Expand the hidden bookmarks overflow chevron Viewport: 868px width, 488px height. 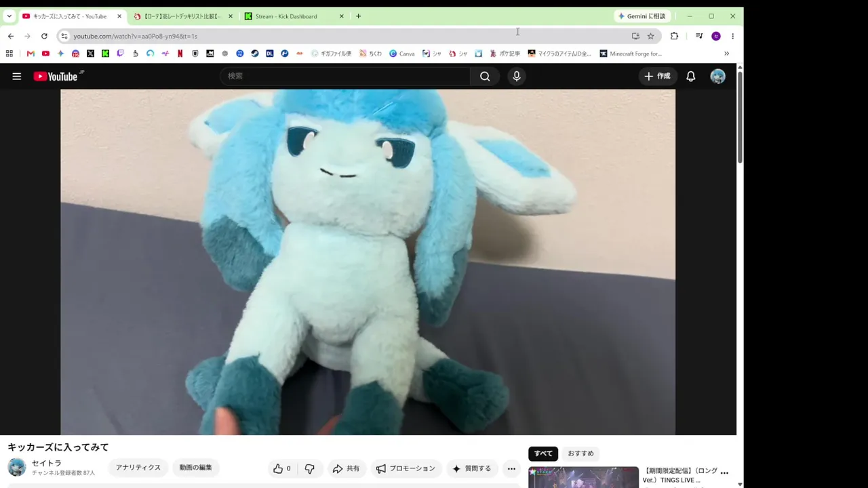point(726,54)
